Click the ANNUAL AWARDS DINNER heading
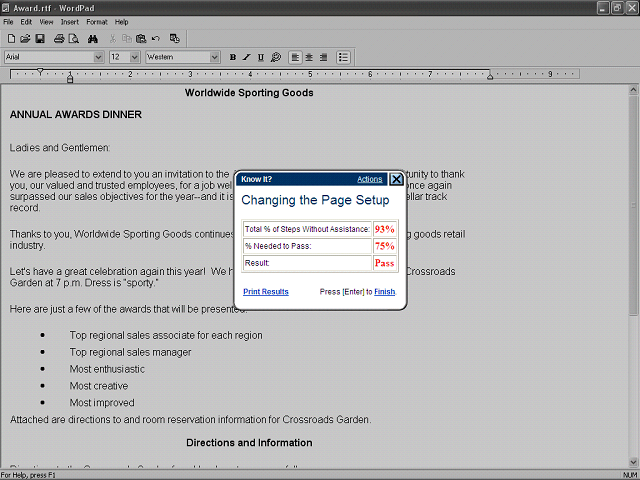Screen dimensions: 640x480 (76, 115)
